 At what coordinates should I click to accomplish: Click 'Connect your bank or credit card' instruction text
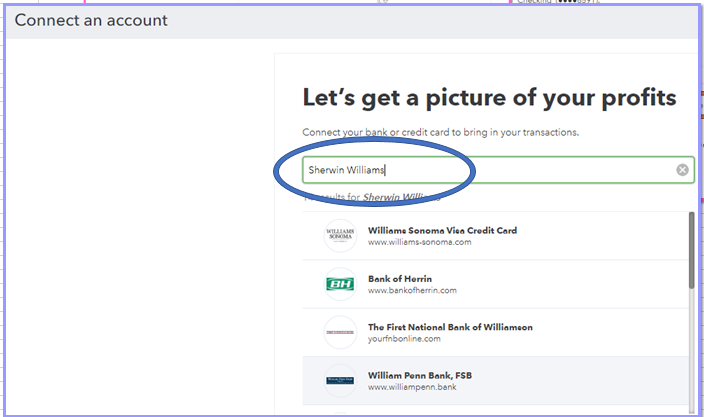coord(440,132)
